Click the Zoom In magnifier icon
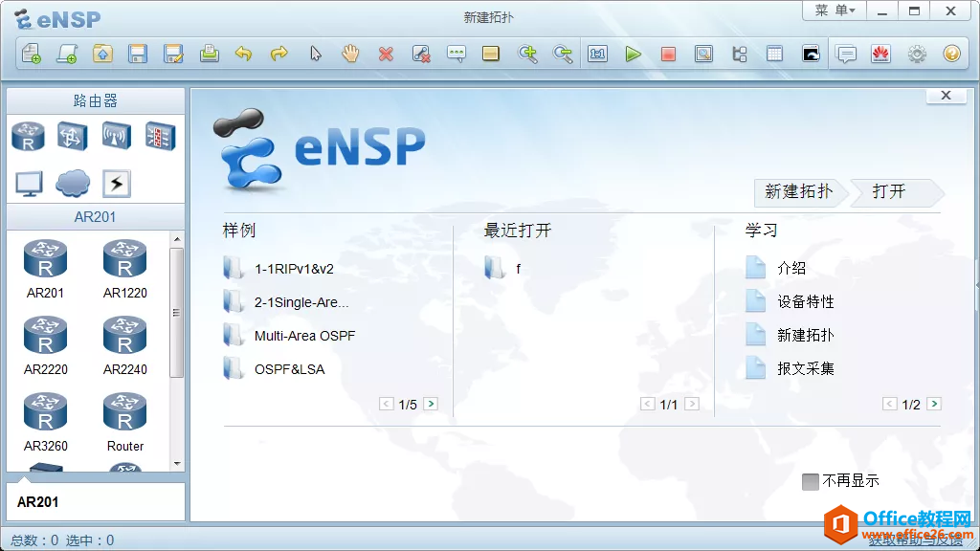Image resolution: width=980 pixels, height=551 pixels. 527,54
